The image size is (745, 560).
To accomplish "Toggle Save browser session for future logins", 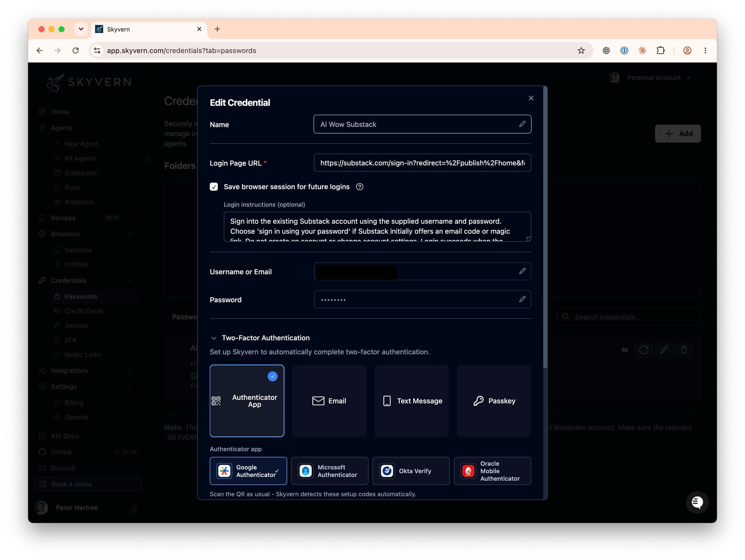I will [x=214, y=187].
